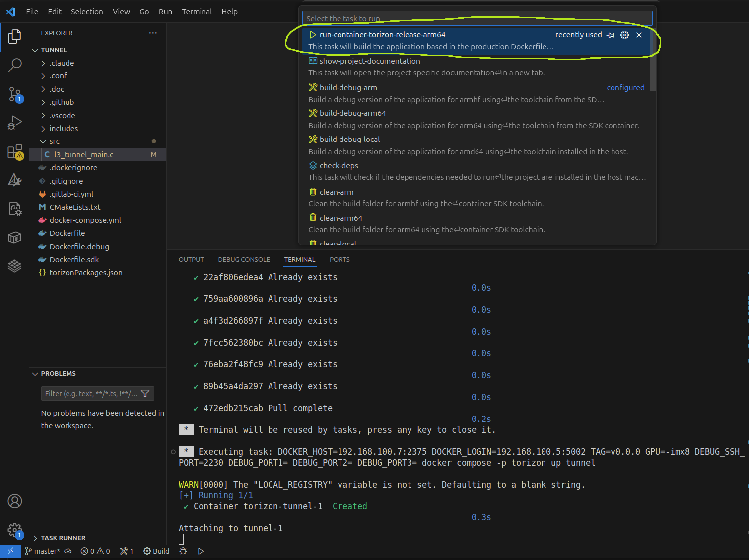Screen dimensions: 749x560
Task: Click the filter icon in Problems panel
Action: pos(145,394)
